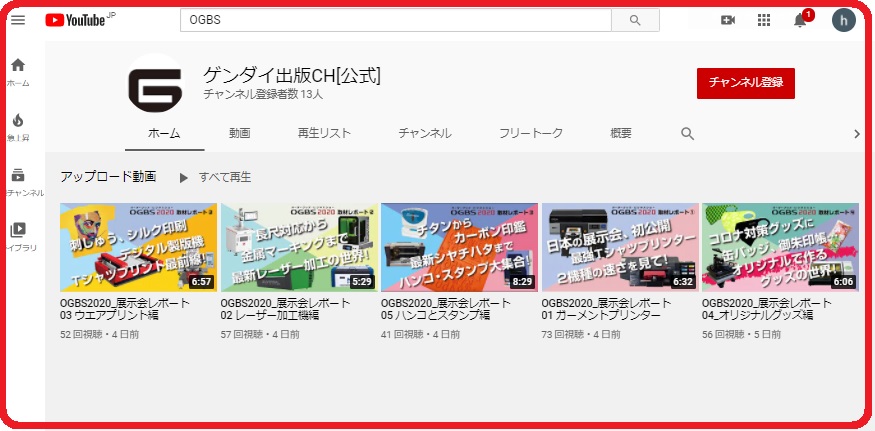The width and height of the screenshot is (875, 431).
Task: Switch to the 概要 tab
Action: 621,133
